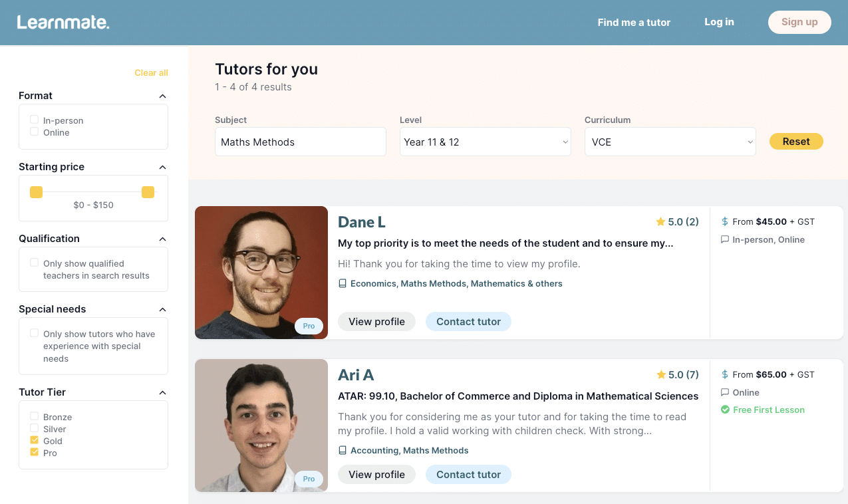Open the Level dropdown showing Year 11 & 12
Image resolution: width=848 pixels, height=504 pixels.
[x=485, y=142]
